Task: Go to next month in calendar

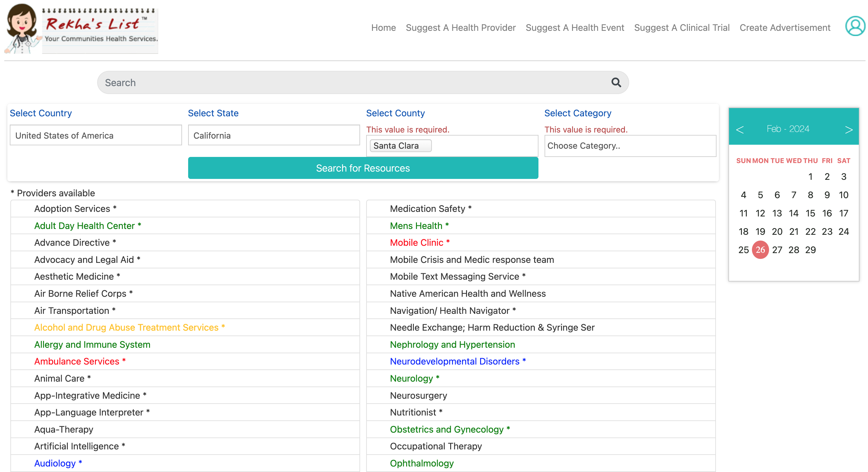Action: pyautogui.click(x=848, y=129)
